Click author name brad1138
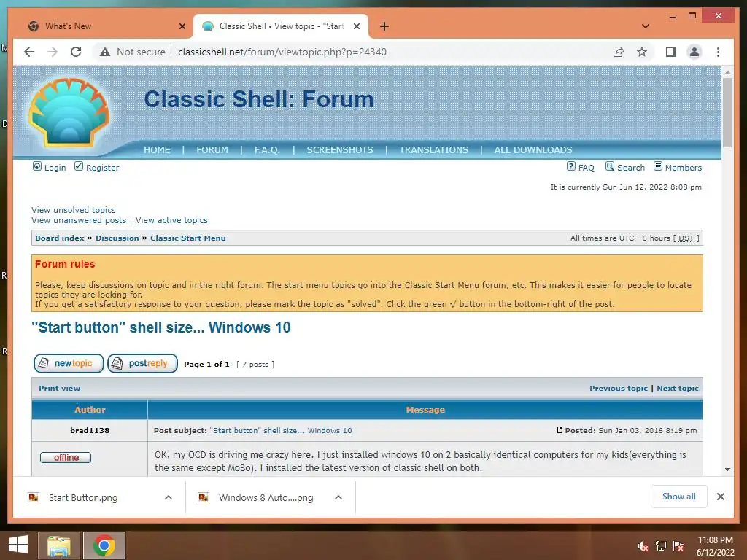 [x=90, y=430]
